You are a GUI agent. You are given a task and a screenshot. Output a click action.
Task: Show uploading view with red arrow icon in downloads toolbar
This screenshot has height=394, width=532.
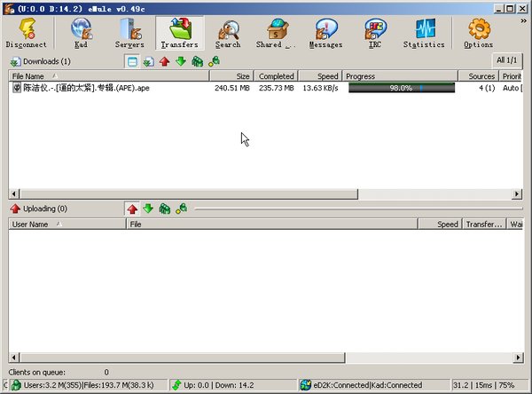tap(165, 61)
